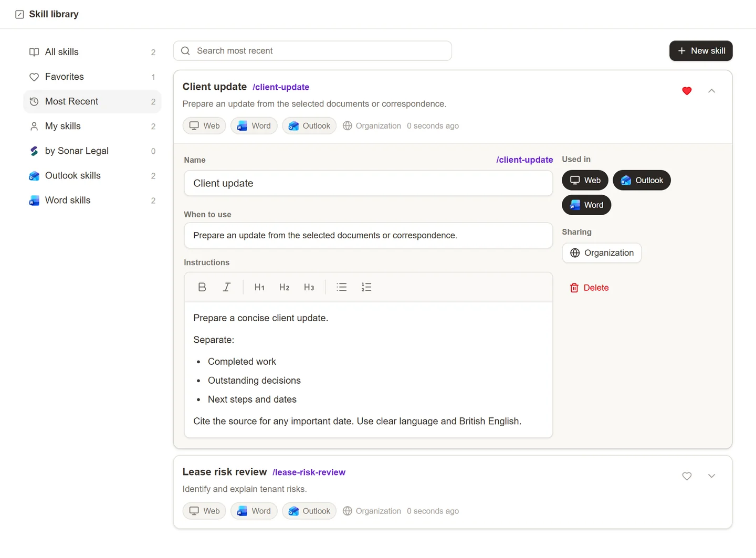Screen dimensions: 756x558
Task: Click Web tag on Lease risk review
Action: coord(204,511)
